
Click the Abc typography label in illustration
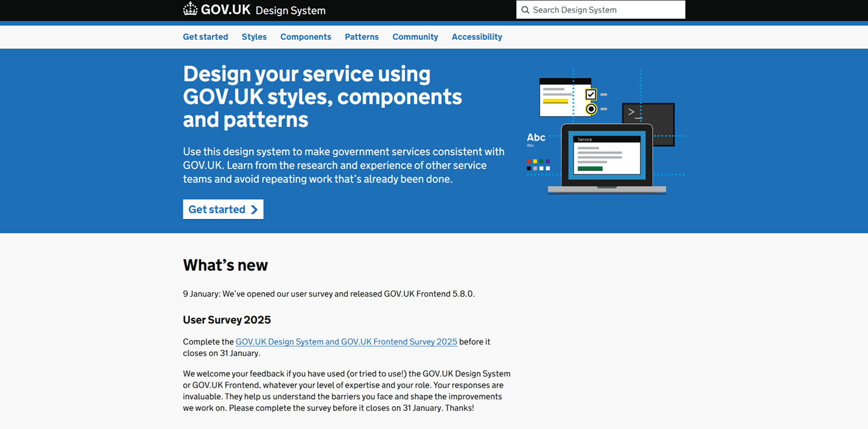click(536, 137)
